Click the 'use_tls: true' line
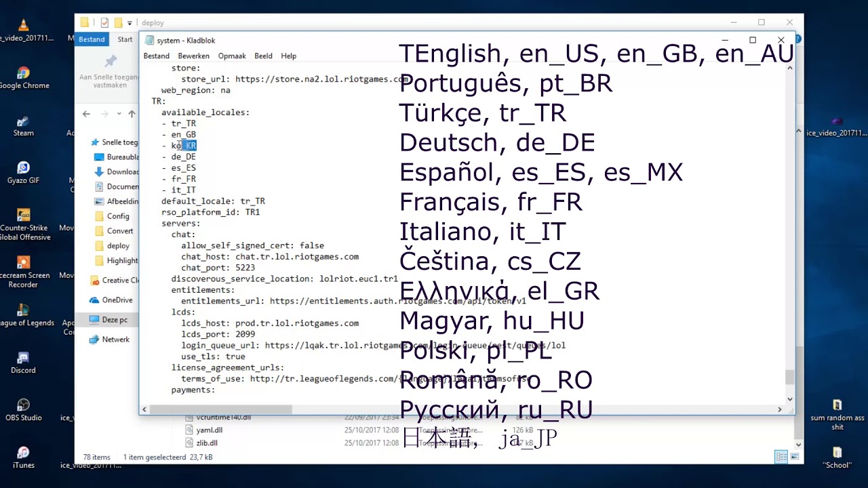 [213, 357]
